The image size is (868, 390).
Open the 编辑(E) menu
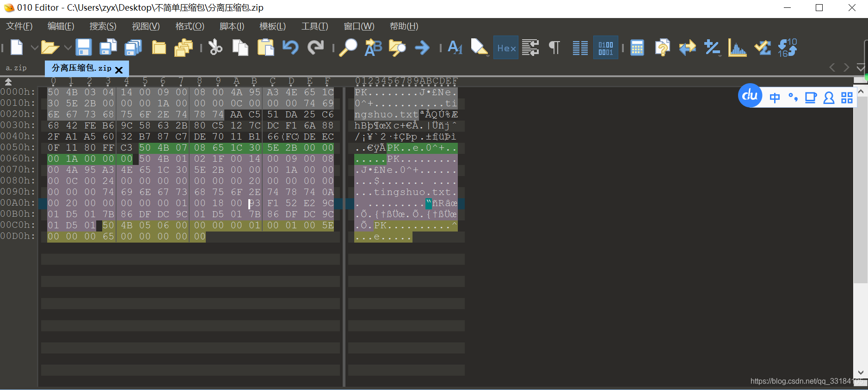[61, 26]
